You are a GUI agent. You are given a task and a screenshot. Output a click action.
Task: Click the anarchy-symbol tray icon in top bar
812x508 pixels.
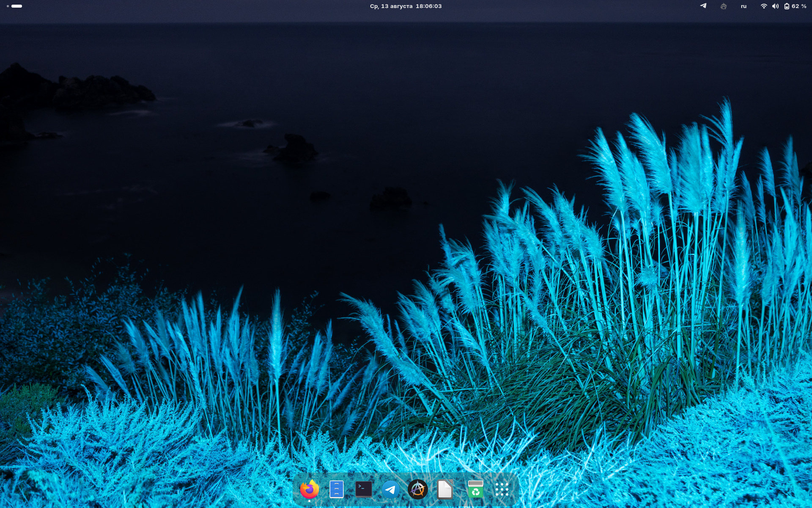pos(723,6)
